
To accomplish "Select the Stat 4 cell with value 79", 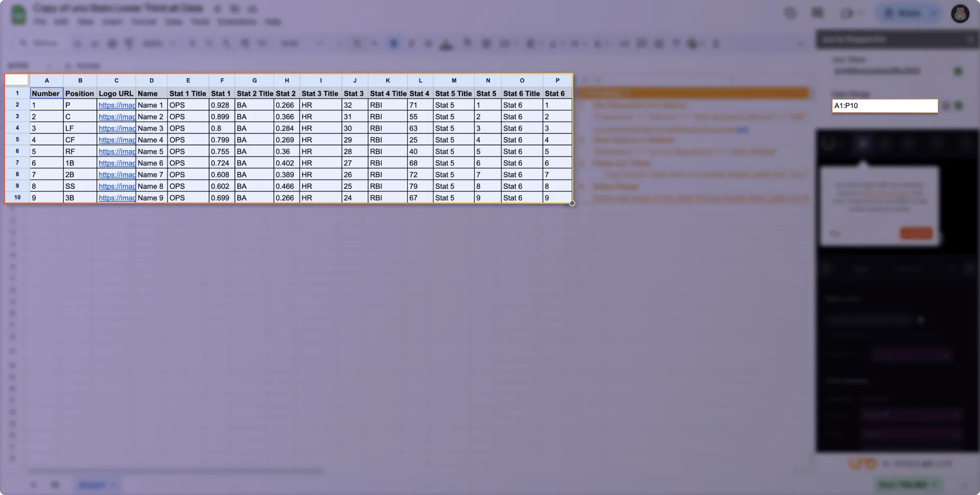I will tap(421, 186).
